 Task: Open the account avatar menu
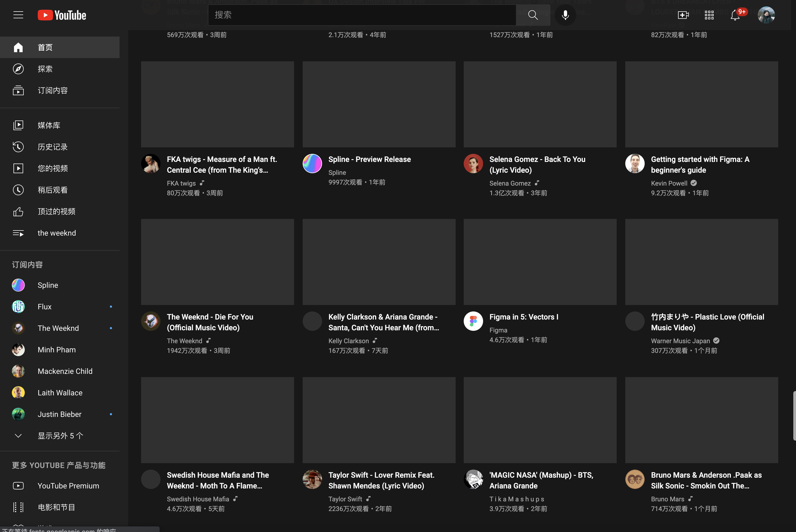[x=766, y=15]
